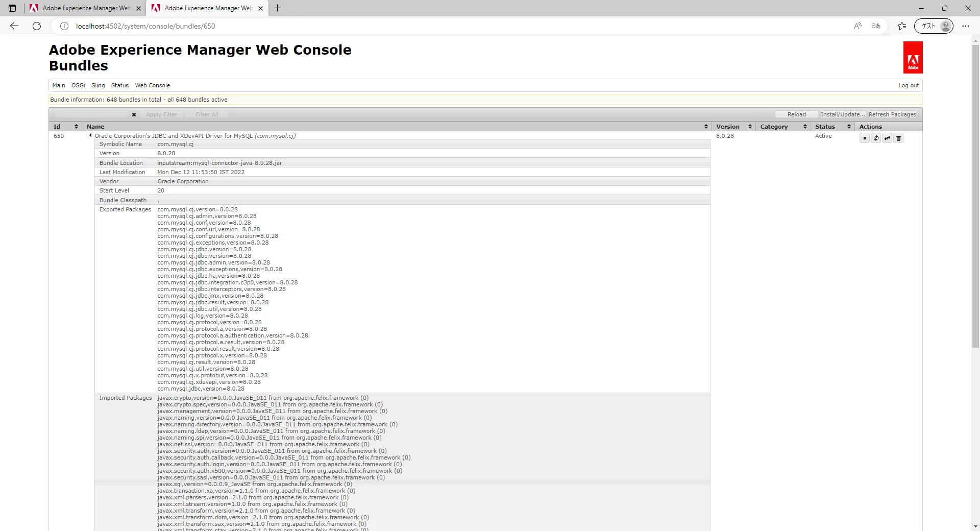Click the bundle information summary message
This screenshot has width=980, height=531.
point(139,100)
